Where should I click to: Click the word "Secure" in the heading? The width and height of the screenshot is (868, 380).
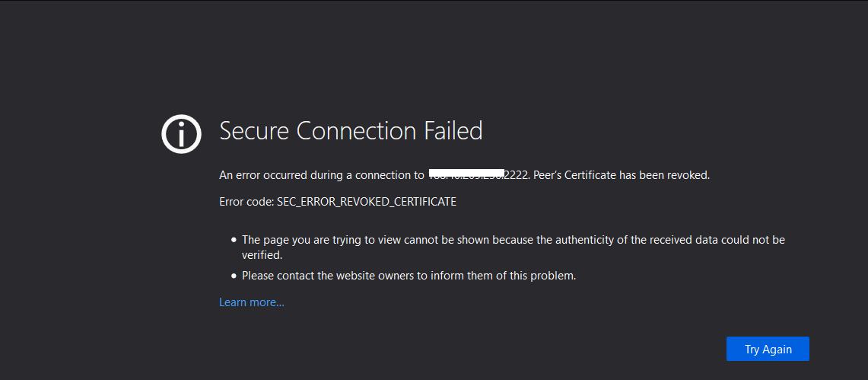tap(255, 131)
